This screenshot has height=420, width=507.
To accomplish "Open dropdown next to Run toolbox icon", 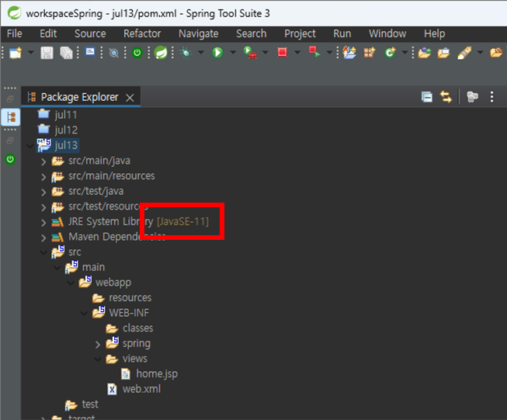I will [x=265, y=52].
